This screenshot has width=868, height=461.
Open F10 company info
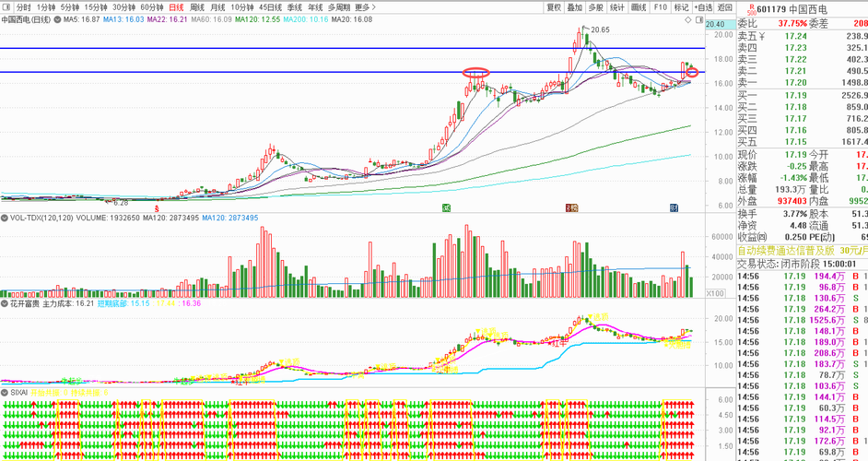(660, 7)
